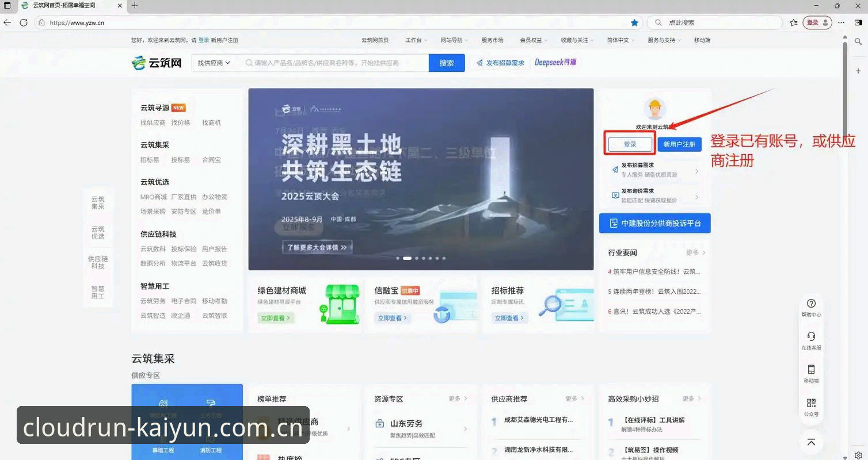
Task: Expand the 工作台 top menu
Action: pyautogui.click(x=417, y=40)
